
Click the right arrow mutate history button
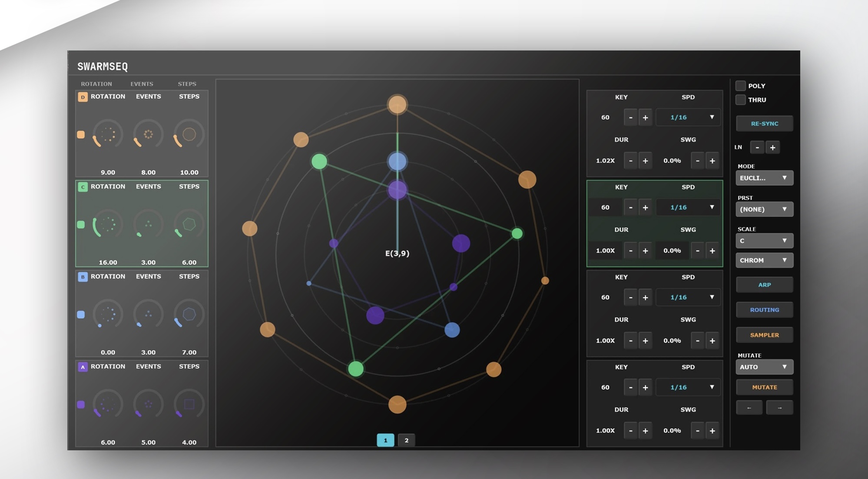pos(779,408)
